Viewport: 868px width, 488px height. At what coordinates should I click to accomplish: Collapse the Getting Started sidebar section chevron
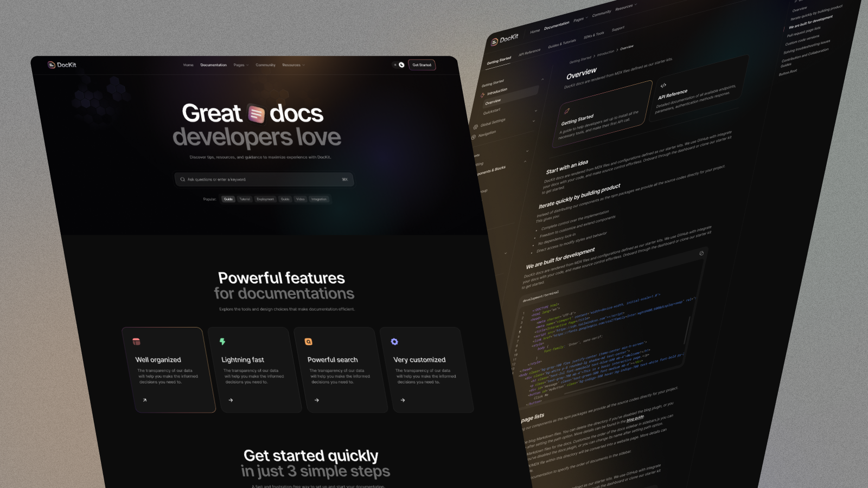542,80
